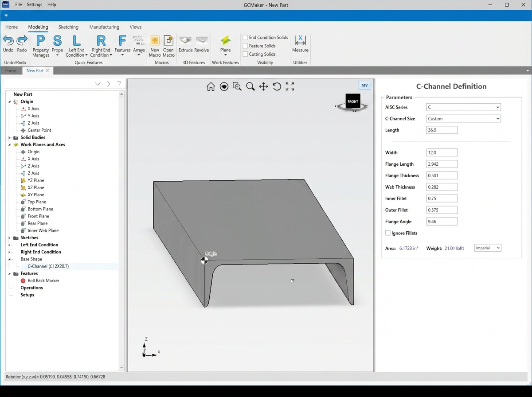The width and height of the screenshot is (532, 397).
Task: Enable Feature Solids visibility
Action: point(245,46)
